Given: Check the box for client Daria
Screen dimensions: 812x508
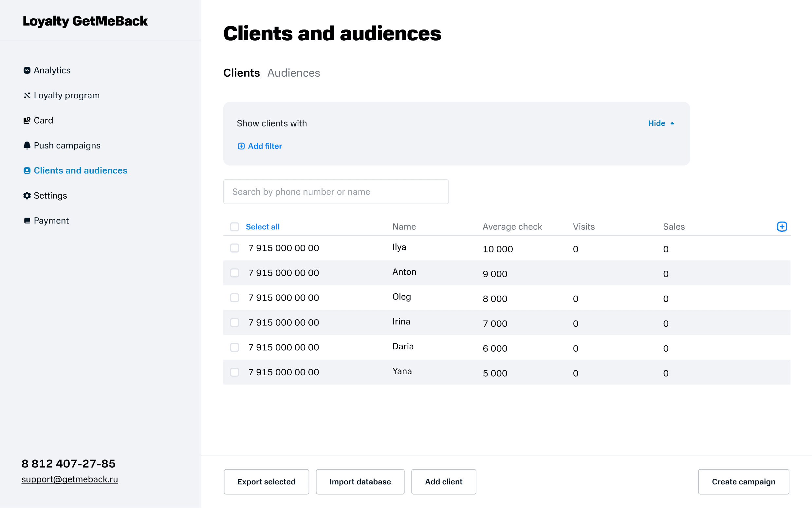Looking at the screenshot, I should [x=234, y=347].
